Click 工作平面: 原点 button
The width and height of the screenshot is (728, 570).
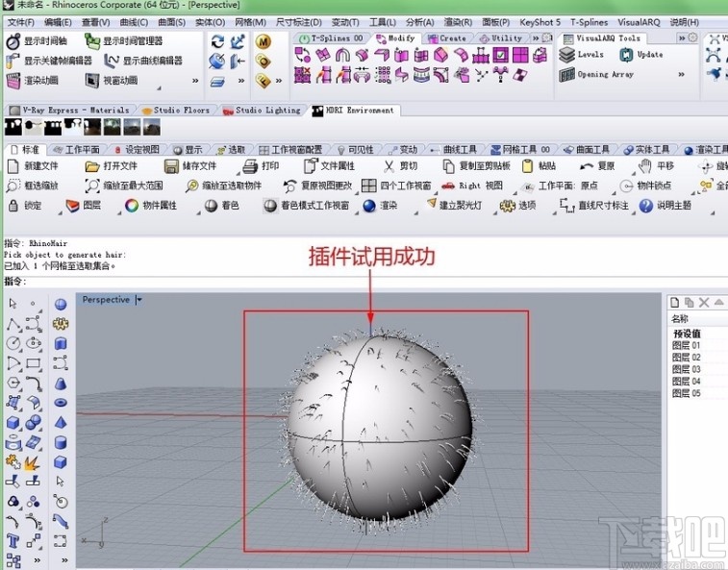pyautogui.click(x=560, y=186)
